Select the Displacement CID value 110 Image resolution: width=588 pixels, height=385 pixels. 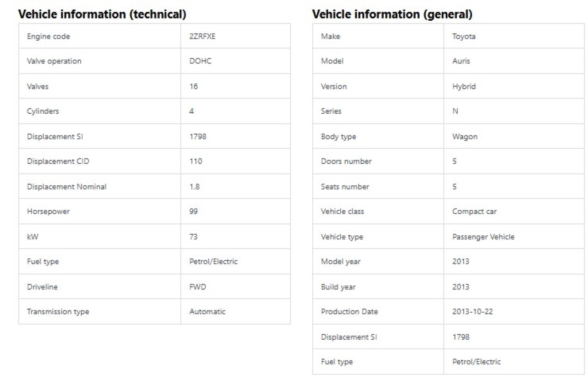[x=196, y=161]
